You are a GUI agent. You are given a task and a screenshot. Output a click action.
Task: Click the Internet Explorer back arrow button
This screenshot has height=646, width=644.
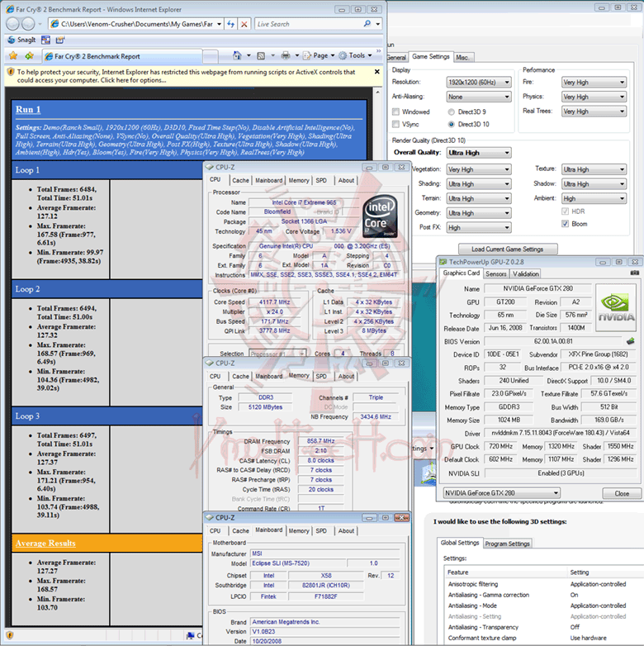(x=12, y=24)
